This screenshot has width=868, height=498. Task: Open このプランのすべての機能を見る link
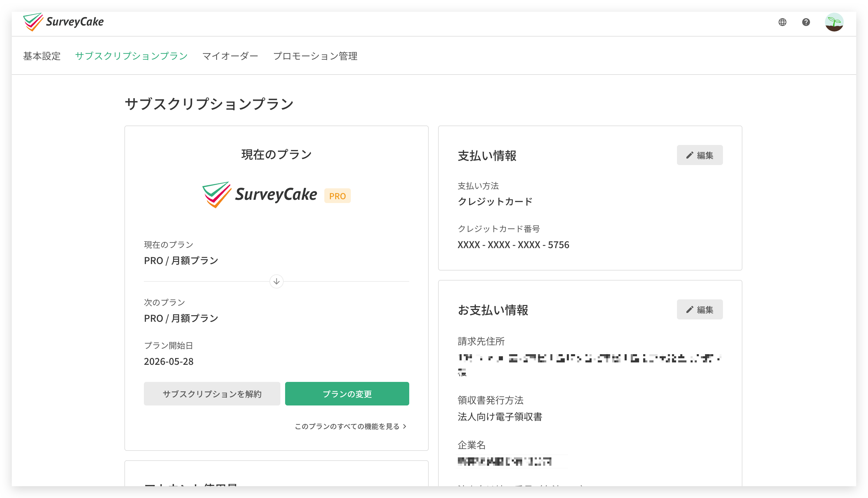351,426
